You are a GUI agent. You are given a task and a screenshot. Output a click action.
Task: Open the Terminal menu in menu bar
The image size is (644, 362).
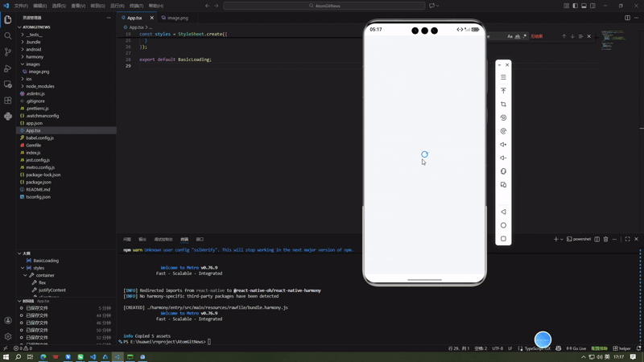pos(136,6)
